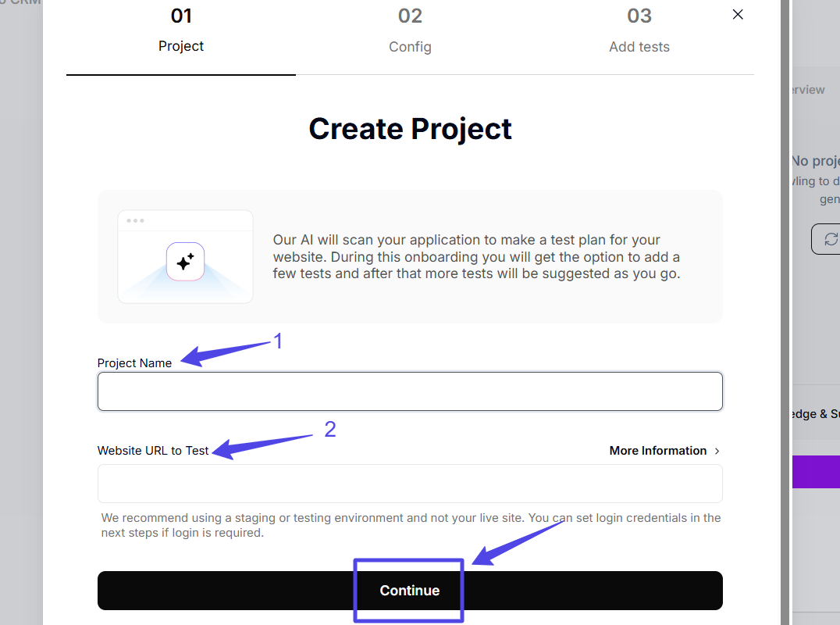Click the Website URL to Test label

(153, 451)
